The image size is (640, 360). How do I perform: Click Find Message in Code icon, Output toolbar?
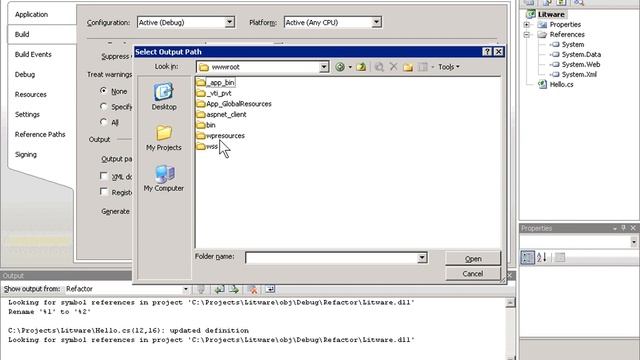(x=201, y=289)
